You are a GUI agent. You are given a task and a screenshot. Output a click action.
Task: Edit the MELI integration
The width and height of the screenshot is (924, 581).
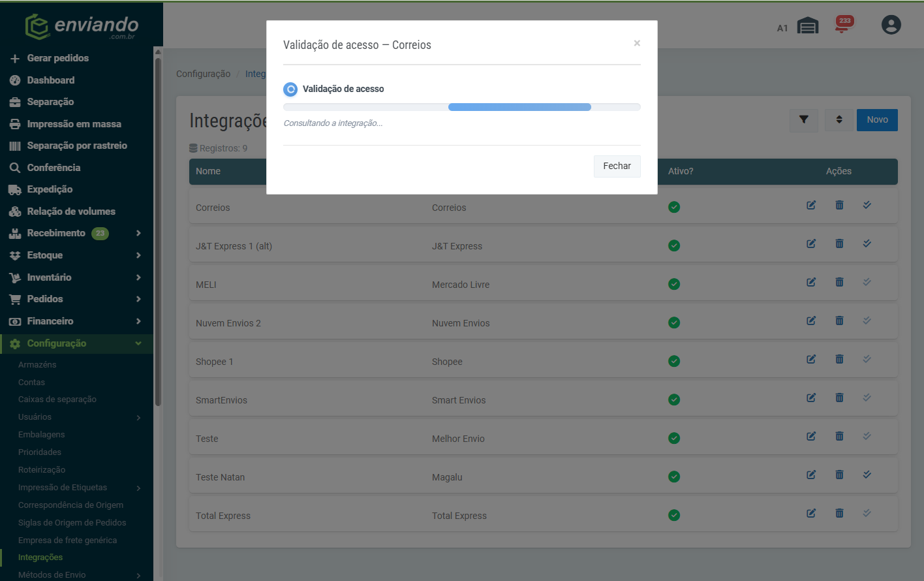point(811,282)
